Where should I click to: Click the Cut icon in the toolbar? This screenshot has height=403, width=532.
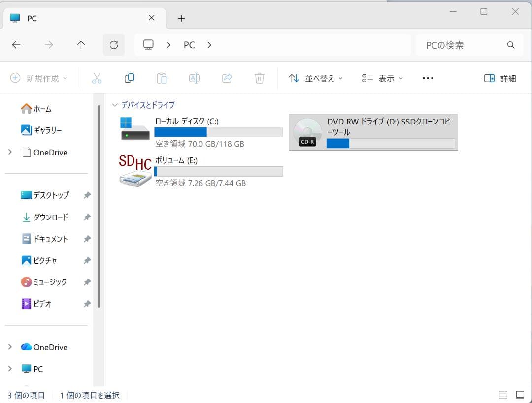(x=97, y=78)
